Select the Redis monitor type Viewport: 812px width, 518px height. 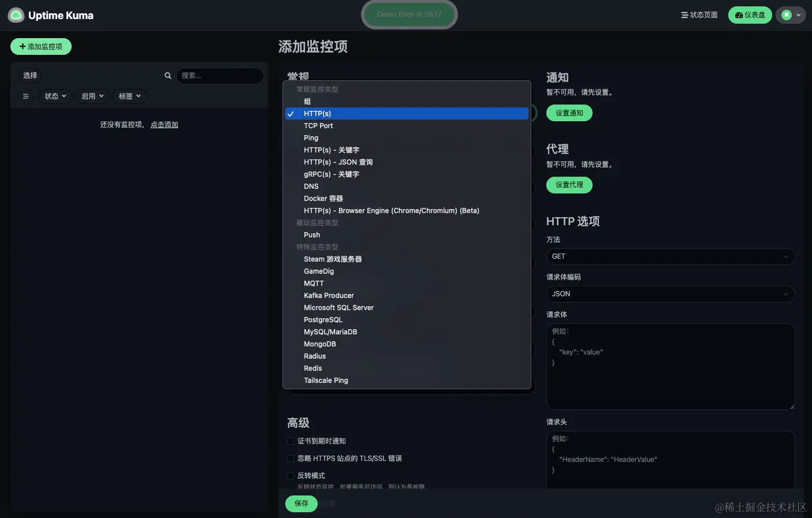click(407, 368)
